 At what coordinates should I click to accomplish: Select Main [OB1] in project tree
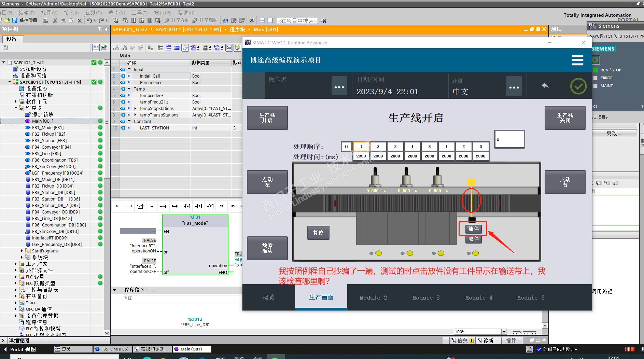point(43,121)
